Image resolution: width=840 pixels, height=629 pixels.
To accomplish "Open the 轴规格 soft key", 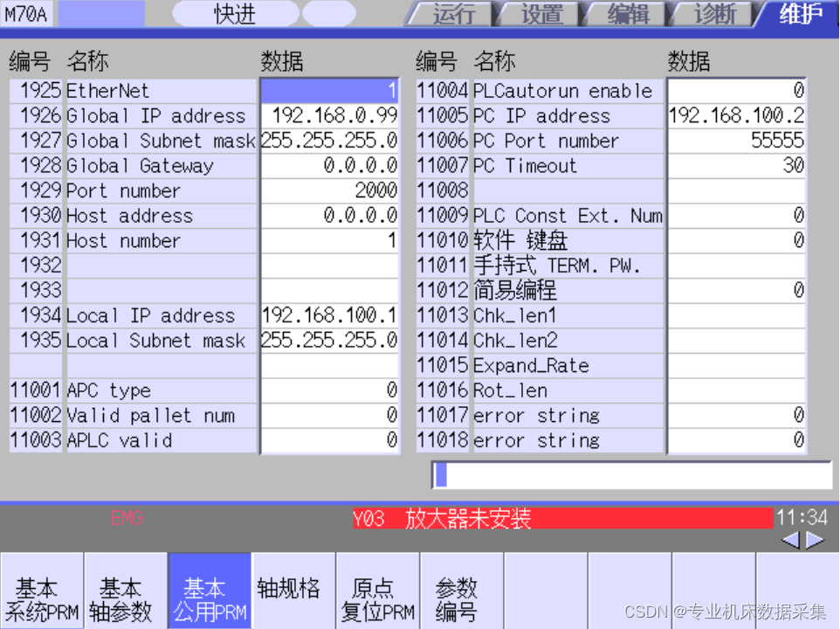I will point(293,591).
